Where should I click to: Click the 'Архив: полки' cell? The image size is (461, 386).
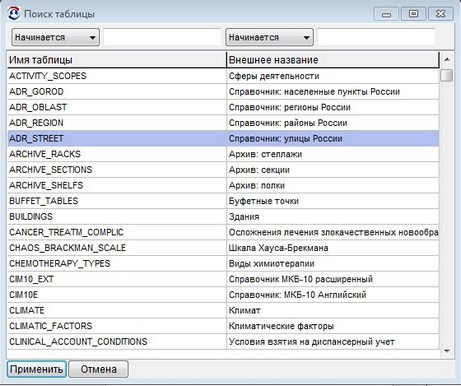333,185
